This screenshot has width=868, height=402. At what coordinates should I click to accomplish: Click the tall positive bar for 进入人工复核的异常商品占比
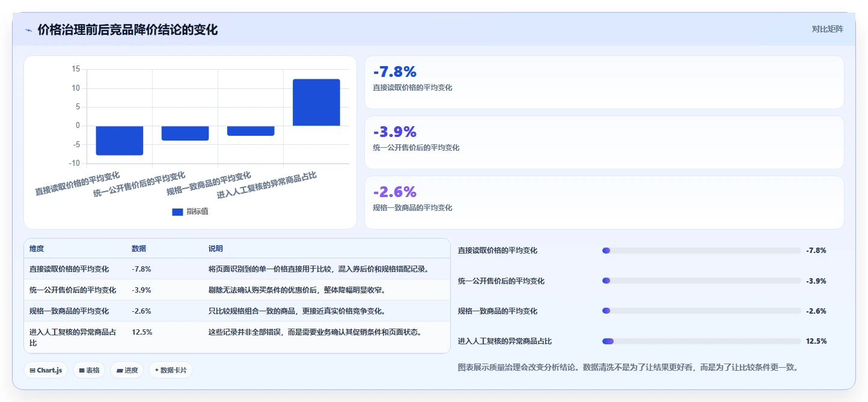click(316, 102)
